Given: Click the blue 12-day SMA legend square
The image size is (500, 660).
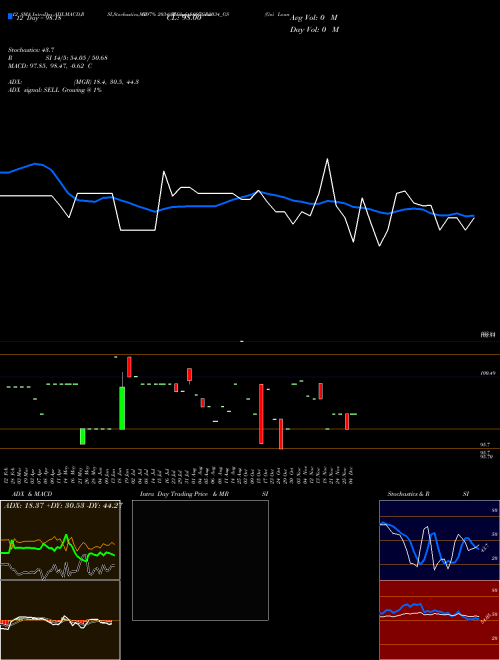Looking at the screenshot, I should click(x=10, y=17).
